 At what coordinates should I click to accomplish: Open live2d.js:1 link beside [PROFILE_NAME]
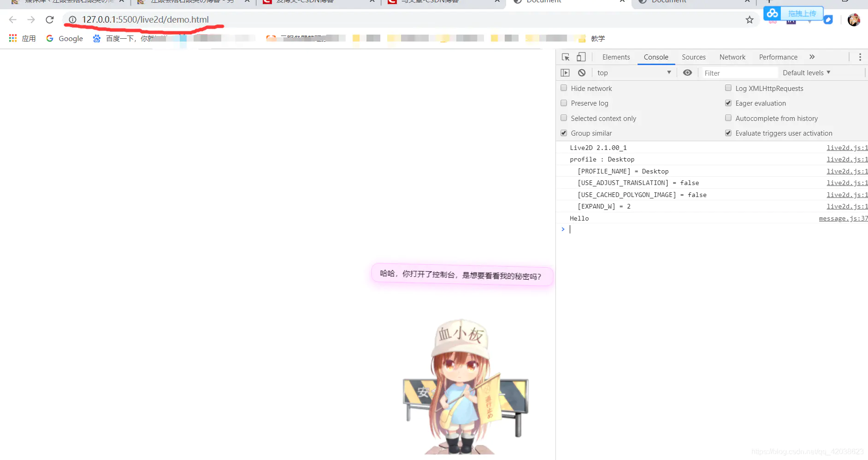pos(847,171)
